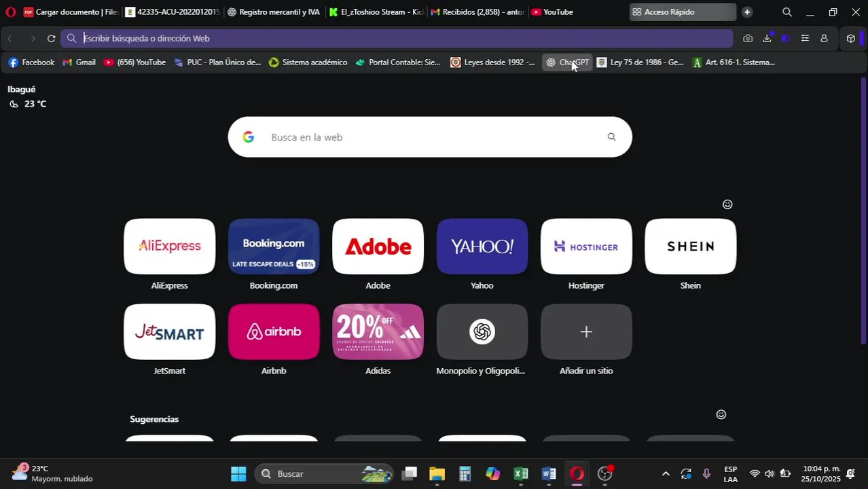868x489 pixels.
Task: Open Leyes desde 1992 bookmark
Action: pos(492,62)
